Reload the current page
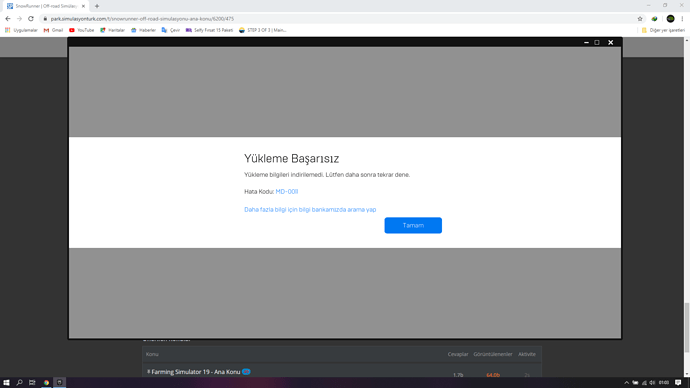Viewport: 690px width, 388px height. (31, 18)
